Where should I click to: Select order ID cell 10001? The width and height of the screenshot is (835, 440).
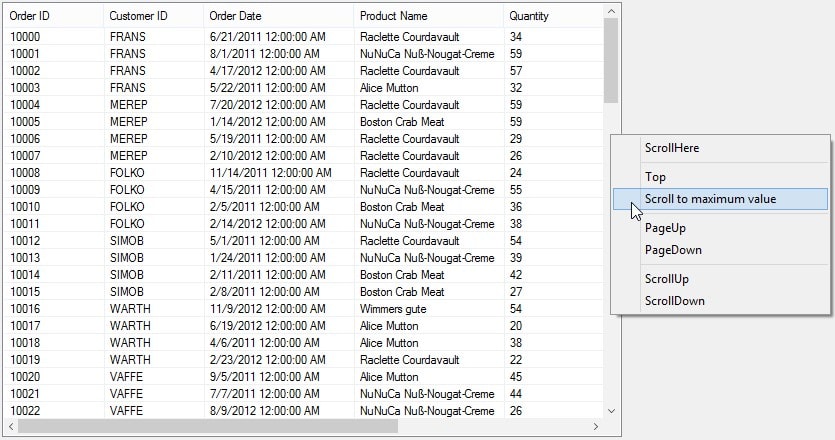tap(54, 54)
